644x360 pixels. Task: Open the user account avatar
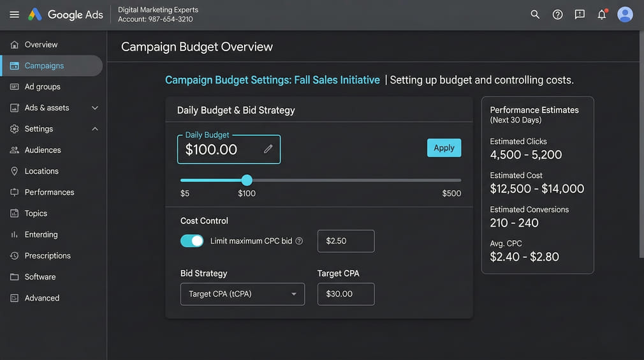pyautogui.click(x=626, y=15)
